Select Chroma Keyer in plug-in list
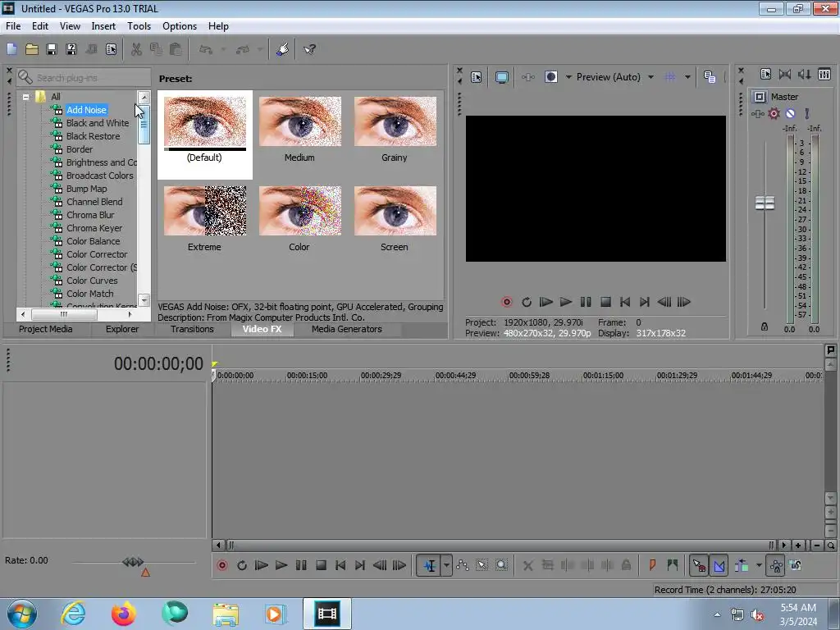840x630 pixels. (x=94, y=228)
